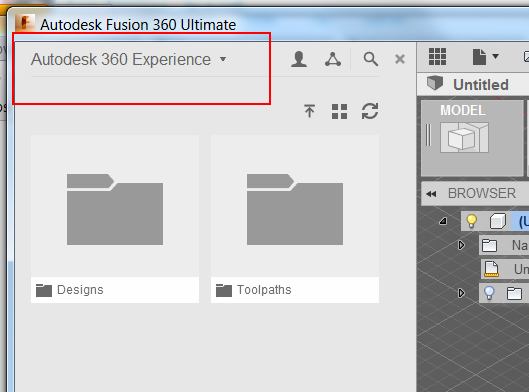Image resolution: width=529 pixels, height=392 pixels.
Task: Click the upload arrow icon
Action: pyautogui.click(x=309, y=111)
